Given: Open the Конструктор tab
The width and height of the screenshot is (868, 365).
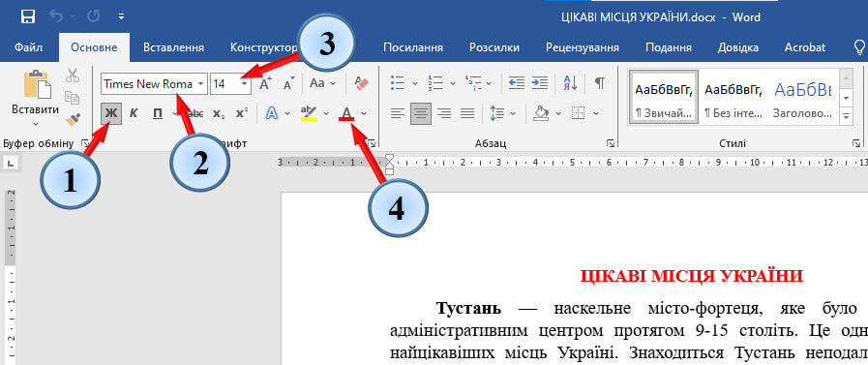Looking at the screenshot, I should click(x=264, y=47).
